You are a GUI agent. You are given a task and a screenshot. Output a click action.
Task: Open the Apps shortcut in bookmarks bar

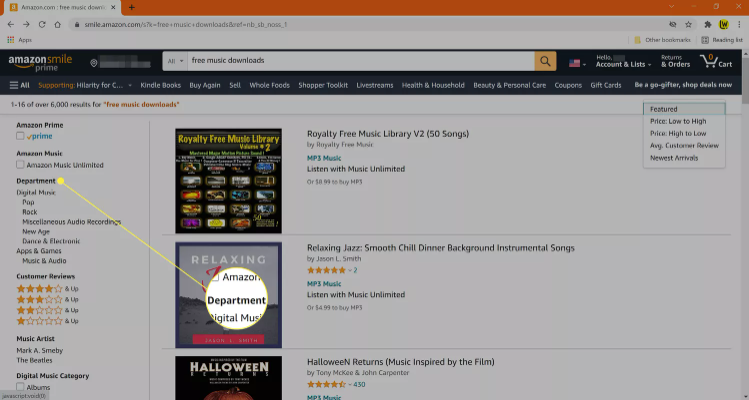[19, 40]
